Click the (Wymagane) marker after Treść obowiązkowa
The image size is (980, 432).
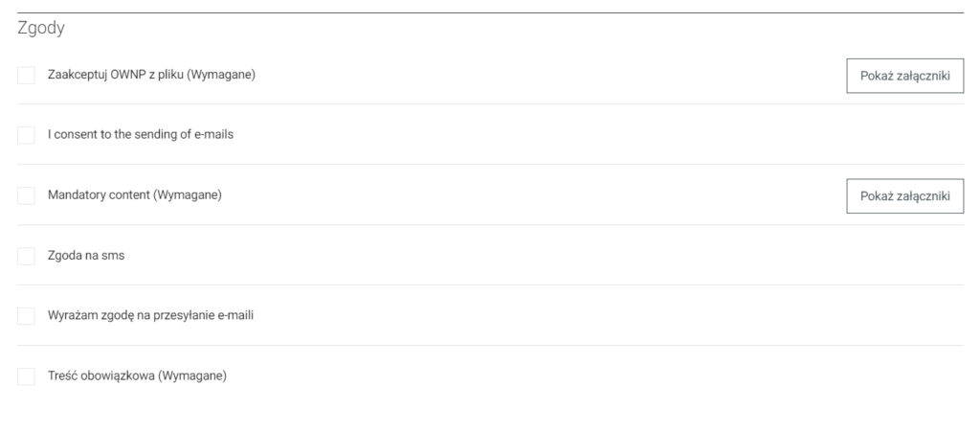point(191,375)
